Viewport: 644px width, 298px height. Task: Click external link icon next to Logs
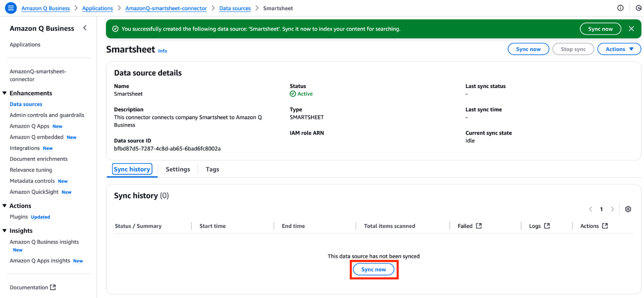pyautogui.click(x=547, y=226)
